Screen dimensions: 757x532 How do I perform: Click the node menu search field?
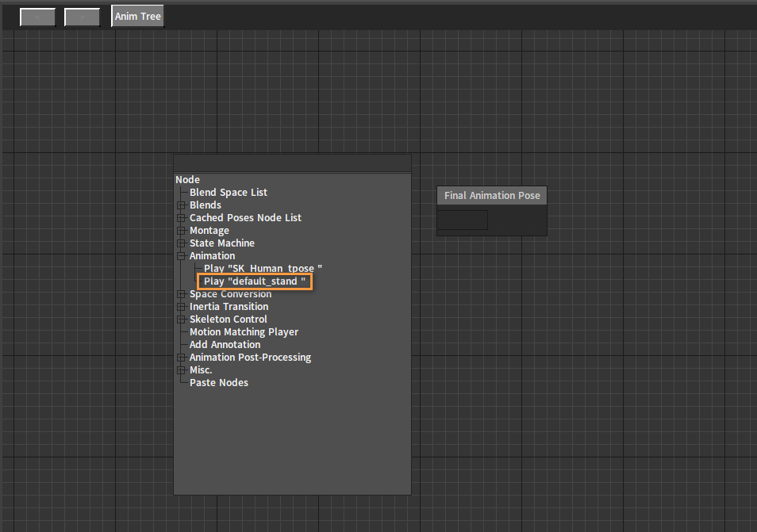[292, 163]
